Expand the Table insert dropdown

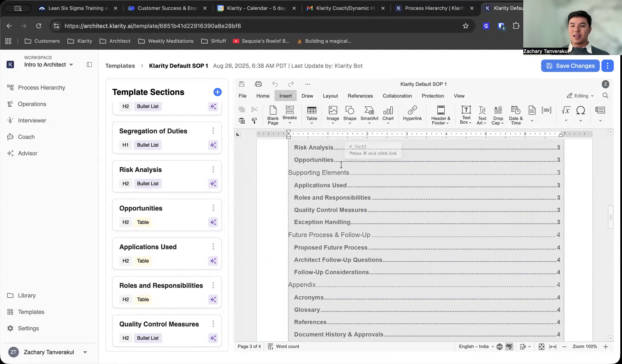pyautogui.click(x=312, y=122)
